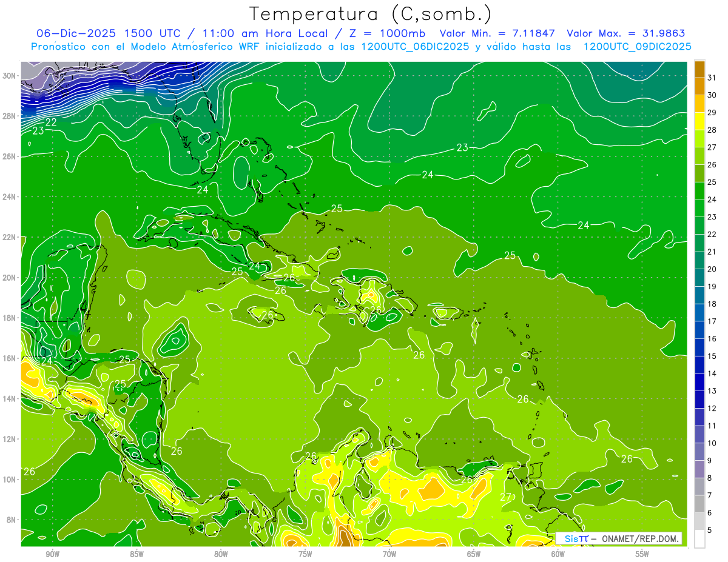Click the 12N latitude axis label
Screen dimensions: 728x562
coord(10,439)
